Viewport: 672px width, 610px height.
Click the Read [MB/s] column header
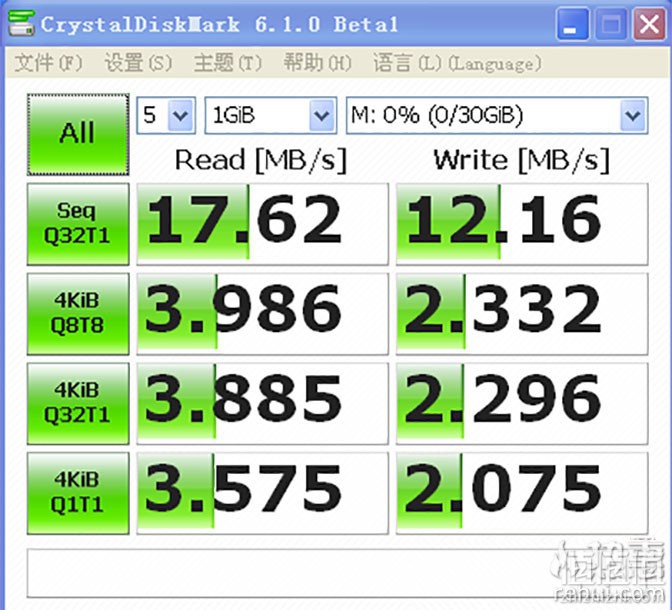[261, 160]
